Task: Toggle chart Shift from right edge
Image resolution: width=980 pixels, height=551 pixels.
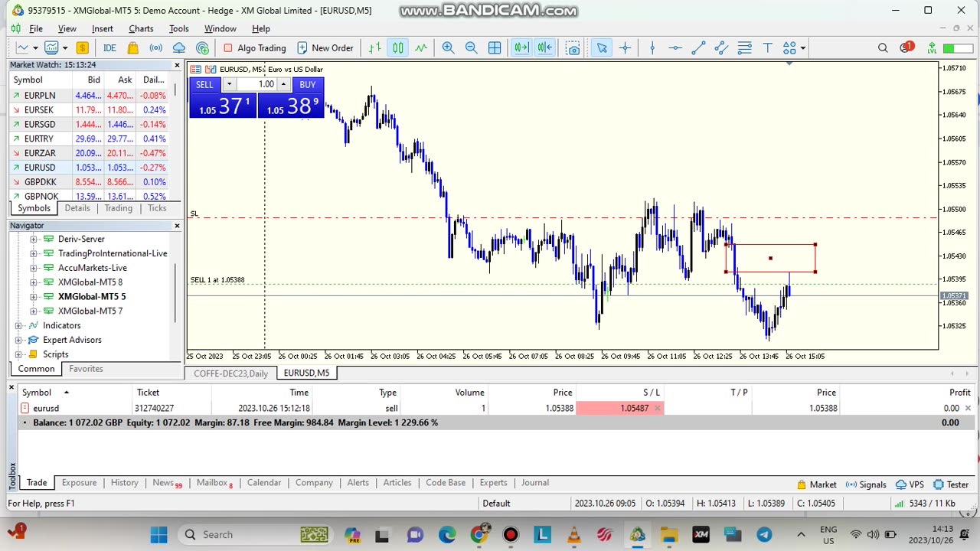Action: [x=545, y=47]
